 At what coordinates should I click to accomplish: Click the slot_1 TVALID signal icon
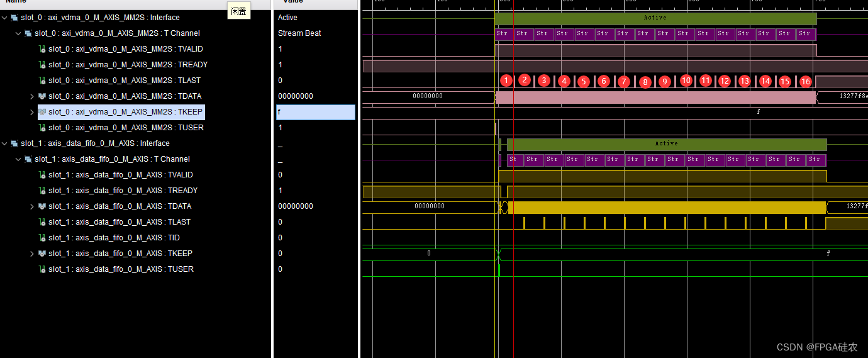click(x=42, y=175)
